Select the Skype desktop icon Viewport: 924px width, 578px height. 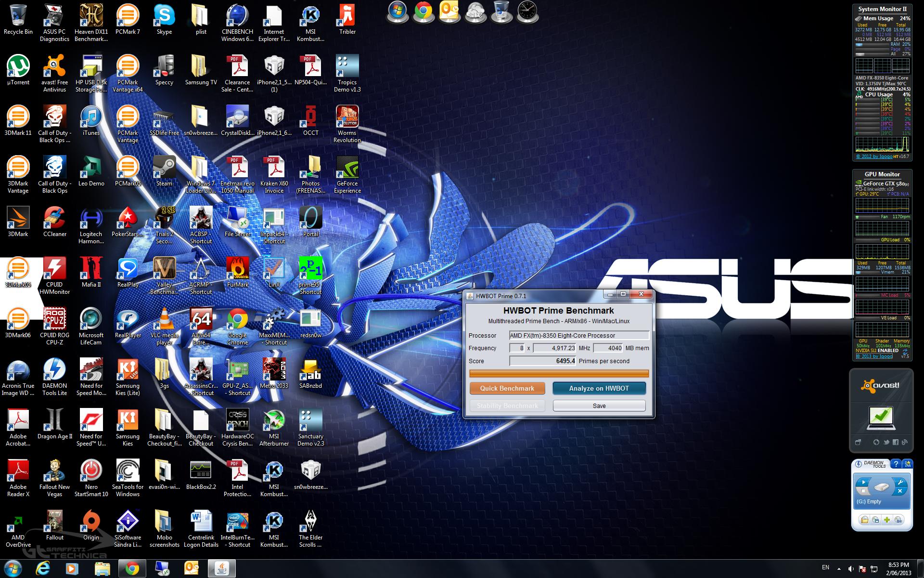pyautogui.click(x=164, y=19)
